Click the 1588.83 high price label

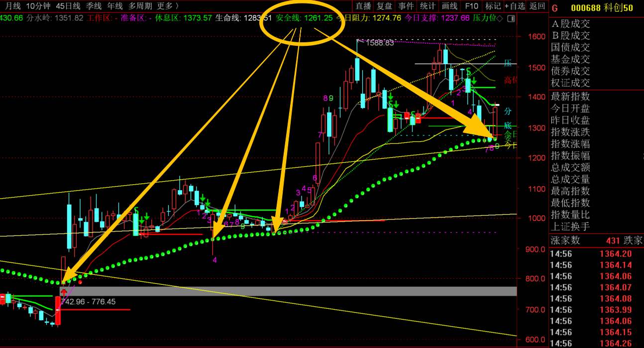(x=380, y=43)
